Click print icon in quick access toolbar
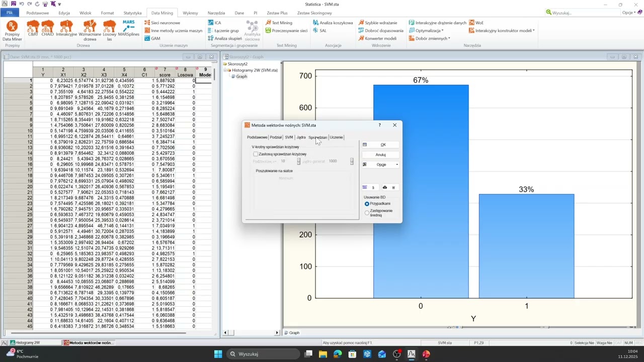Screen dimensions: 644x362 click(x=44, y=4)
